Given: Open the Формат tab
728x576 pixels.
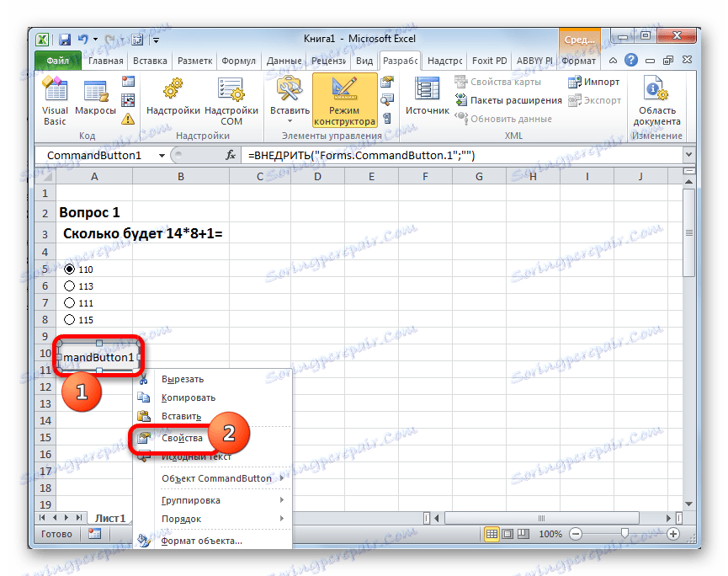Looking at the screenshot, I should pos(578,61).
